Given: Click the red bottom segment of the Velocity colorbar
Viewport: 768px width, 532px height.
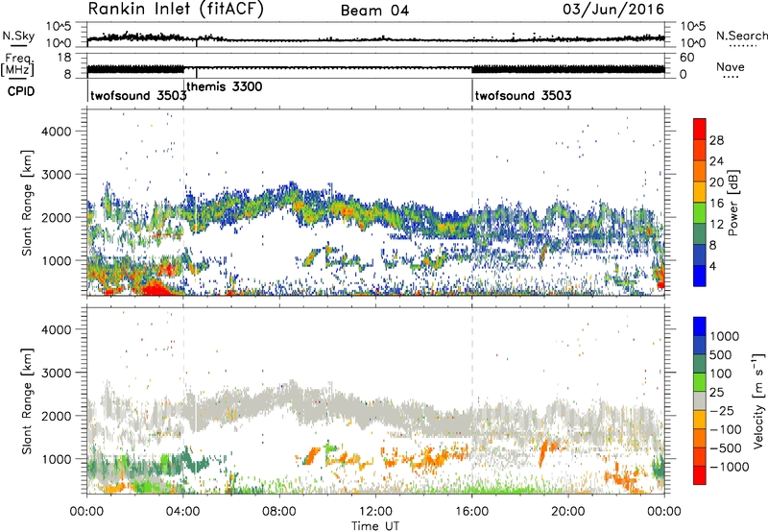Looking at the screenshot, I should coord(700,475).
